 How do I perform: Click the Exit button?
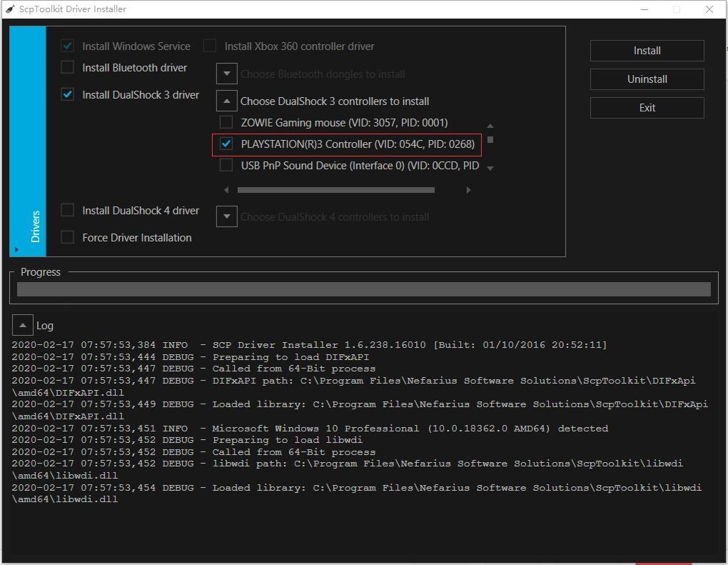click(647, 108)
